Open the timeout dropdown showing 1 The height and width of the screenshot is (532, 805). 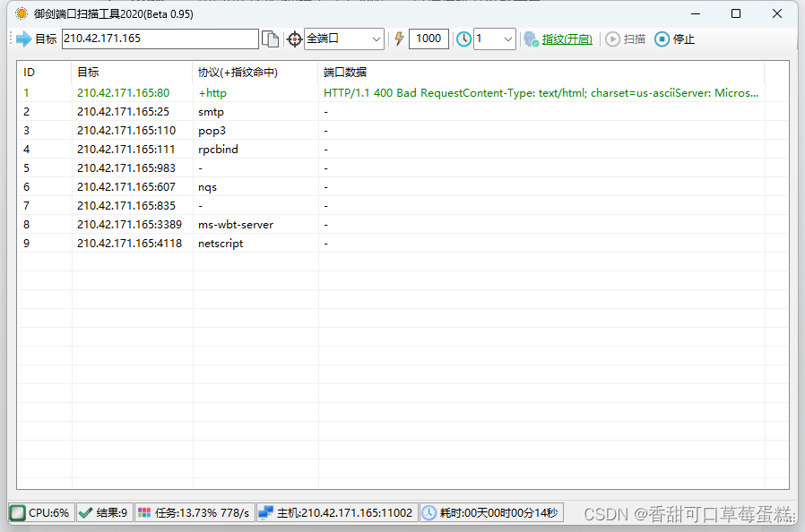coord(495,39)
